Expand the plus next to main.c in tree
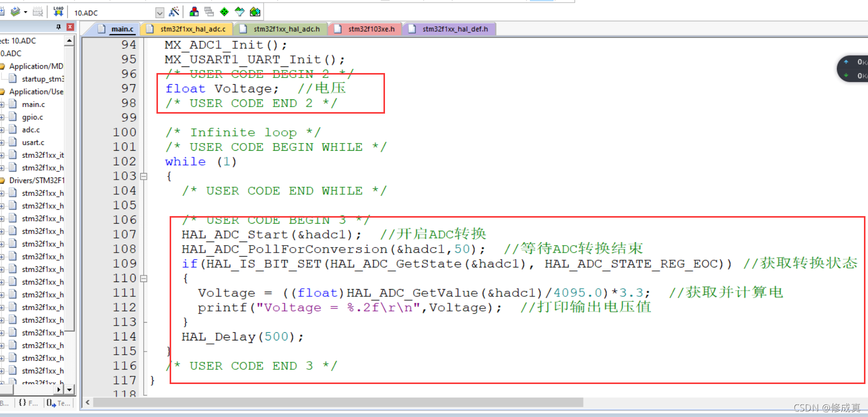Image resolution: width=868 pixels, height=417 pixels. pos(2,105)
